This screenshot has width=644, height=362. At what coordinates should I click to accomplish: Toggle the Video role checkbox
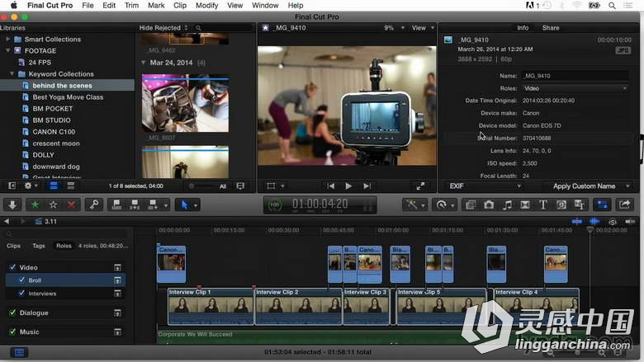[x=12, y=267]
